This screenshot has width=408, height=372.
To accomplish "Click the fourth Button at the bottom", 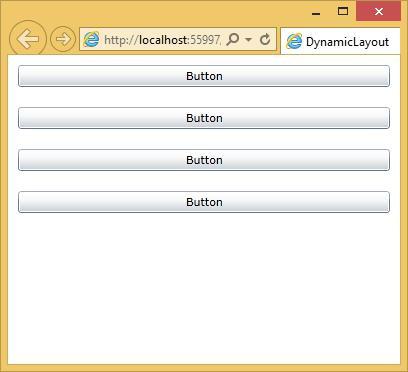I will coord(204,202).
